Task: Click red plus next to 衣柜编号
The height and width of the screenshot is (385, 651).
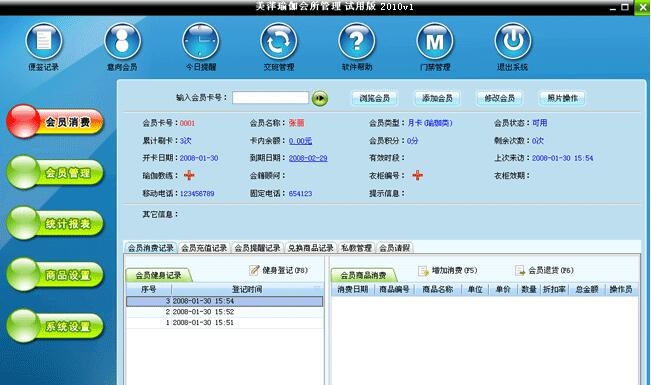Action: pyautogui.click(x=417, y=175)
